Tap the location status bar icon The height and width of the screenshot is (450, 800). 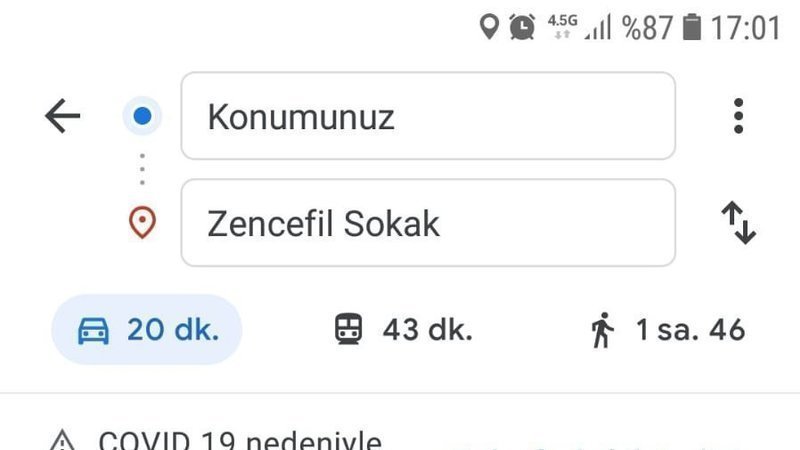click(x=489, y=27)
